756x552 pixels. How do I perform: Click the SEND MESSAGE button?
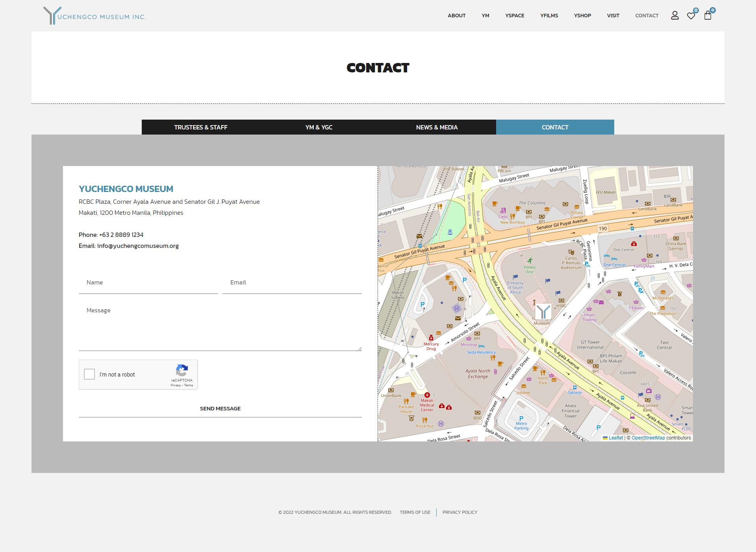pos(220,408)
